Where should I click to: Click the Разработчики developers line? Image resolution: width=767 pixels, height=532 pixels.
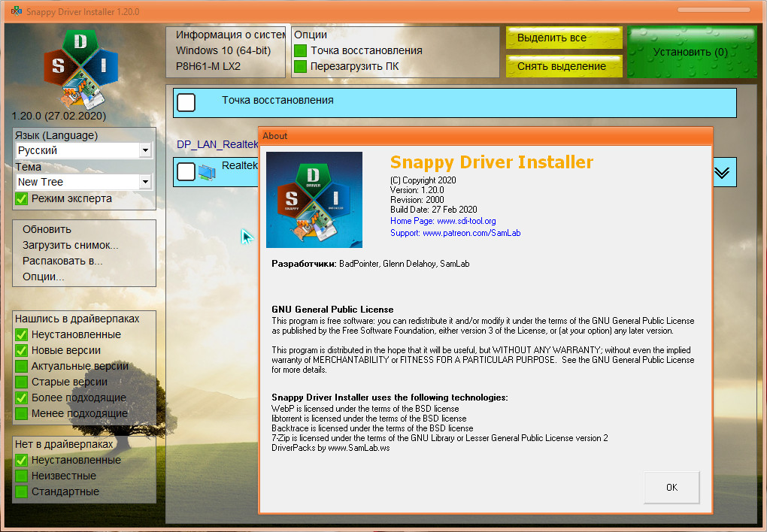(x=370, y=264)
